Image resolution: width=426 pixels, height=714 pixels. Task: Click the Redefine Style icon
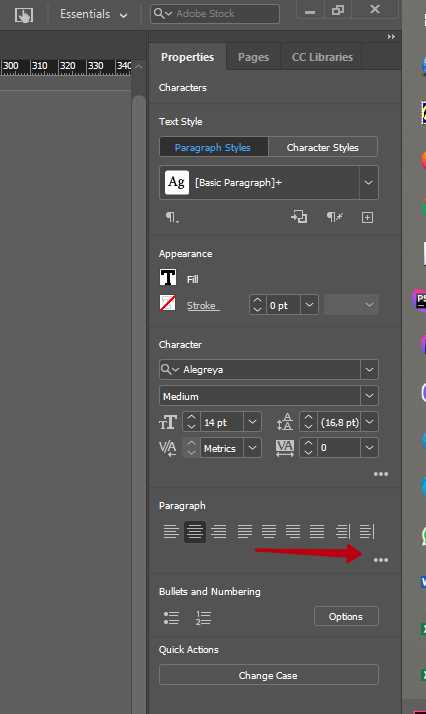[299, 217]
